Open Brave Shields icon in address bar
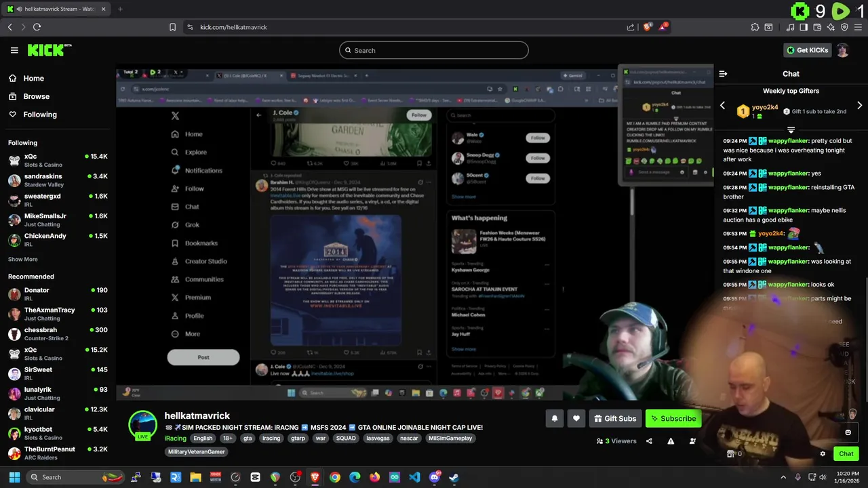The image size is (868, 488). [647, 27]
